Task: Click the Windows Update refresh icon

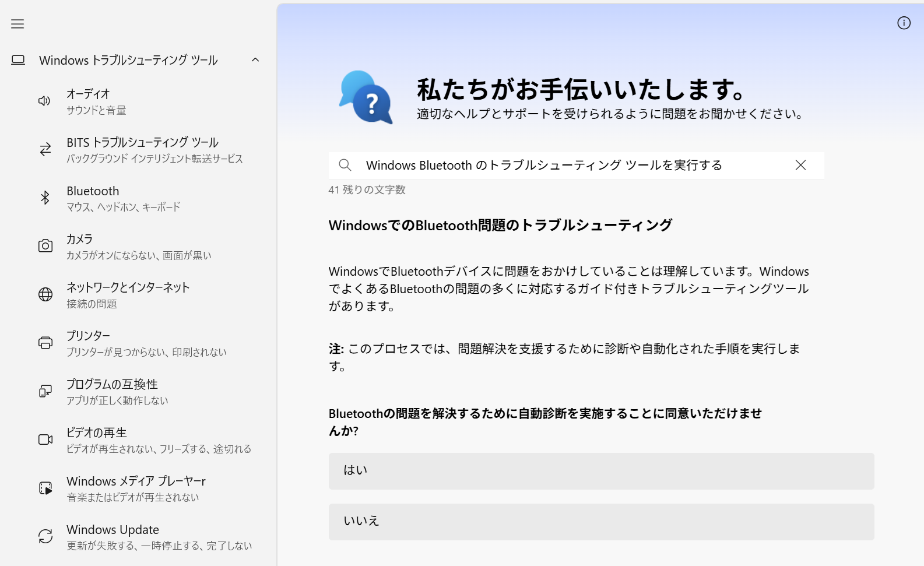Action: tap(45, 536)
